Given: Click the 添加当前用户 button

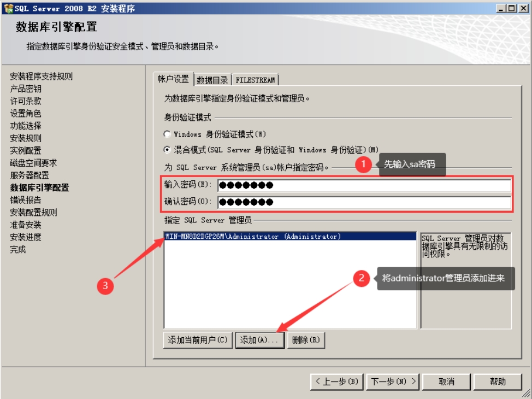Looking at the screenshot, I should point(197,340).
